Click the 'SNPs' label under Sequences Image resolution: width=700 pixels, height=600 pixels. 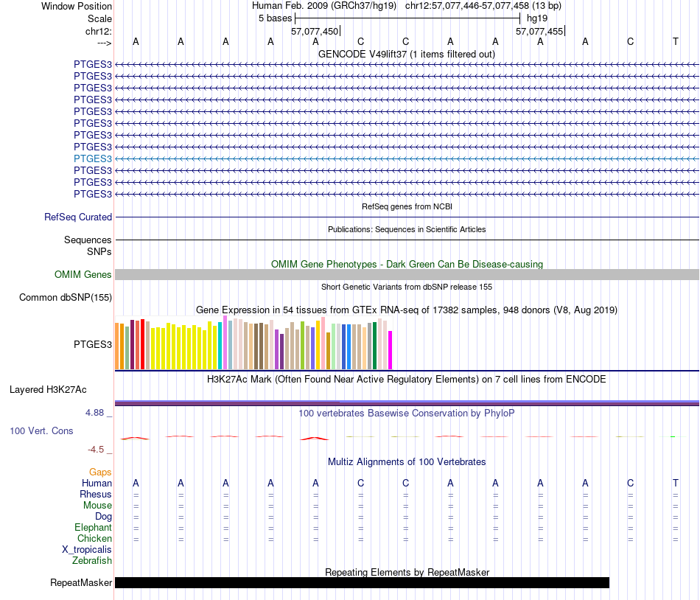99,252
